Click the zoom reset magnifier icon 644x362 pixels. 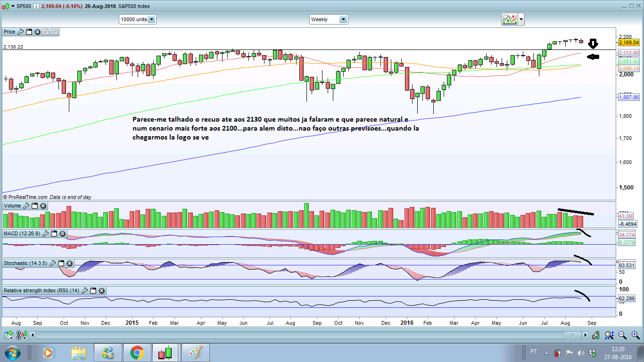pyautogui.click(x=609, y=335)
